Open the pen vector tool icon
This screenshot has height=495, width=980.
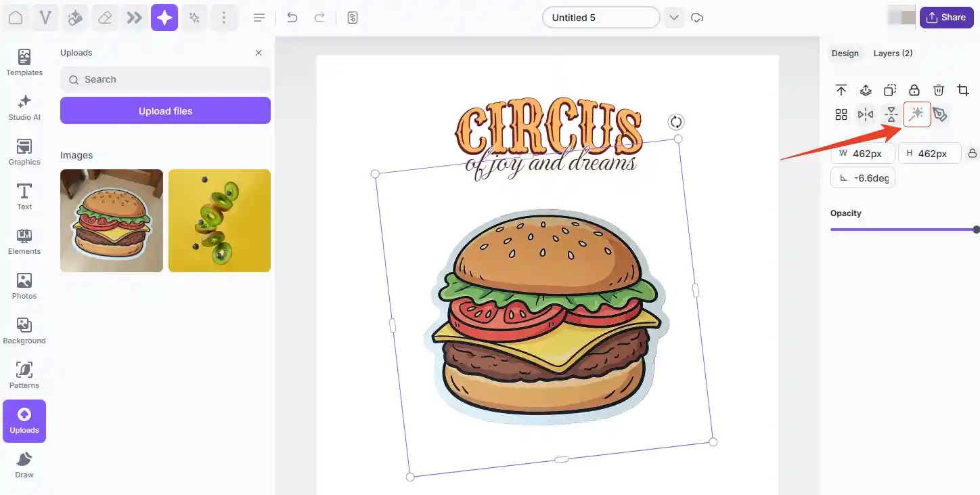tap(940, 114)
